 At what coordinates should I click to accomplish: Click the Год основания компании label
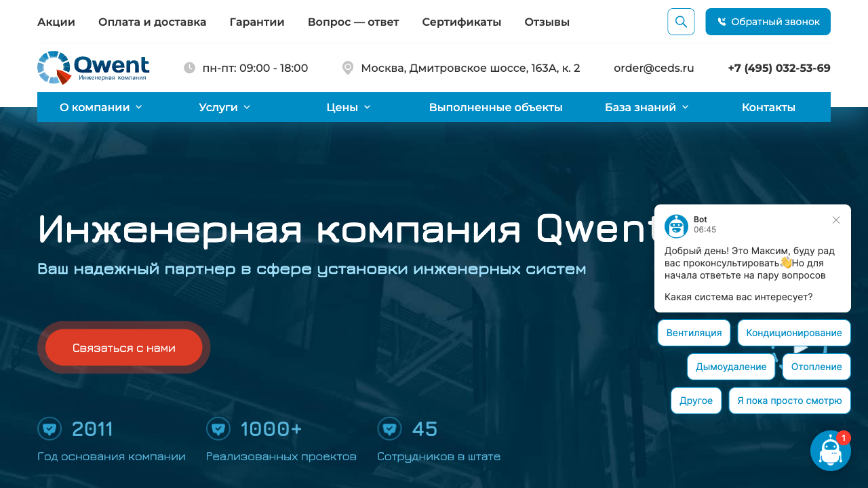point(111,457)
